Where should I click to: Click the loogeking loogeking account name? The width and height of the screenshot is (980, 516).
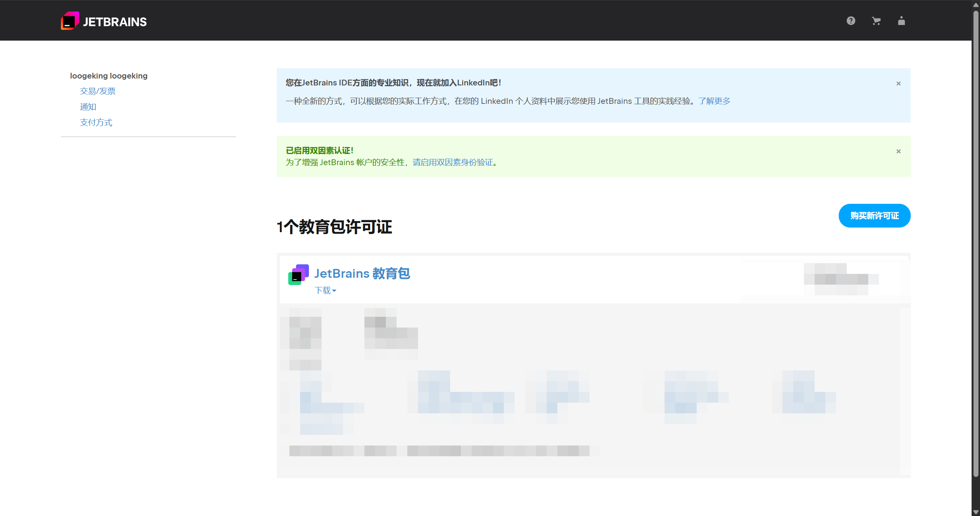(109, 76)
